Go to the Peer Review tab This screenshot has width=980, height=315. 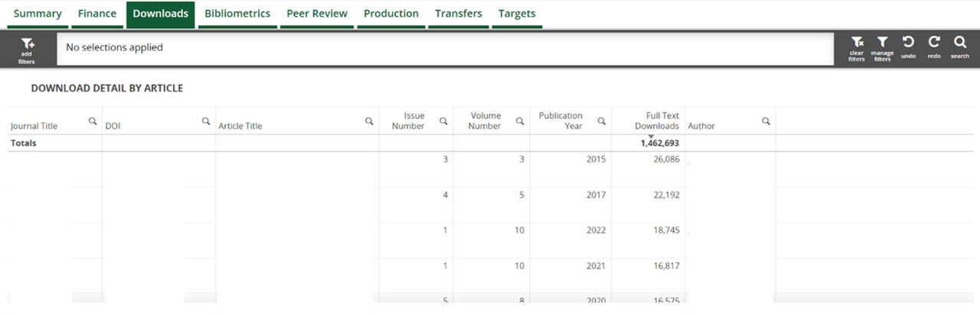tap(317, 14)
